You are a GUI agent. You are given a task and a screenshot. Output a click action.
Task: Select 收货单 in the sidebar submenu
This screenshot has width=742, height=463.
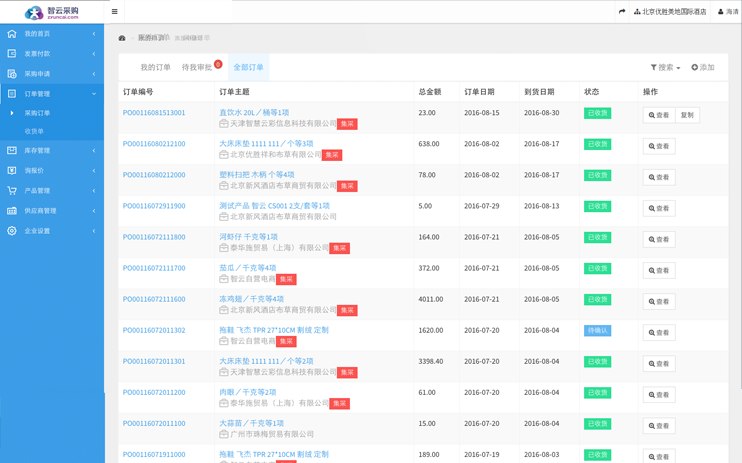click(x=34, y=131)
